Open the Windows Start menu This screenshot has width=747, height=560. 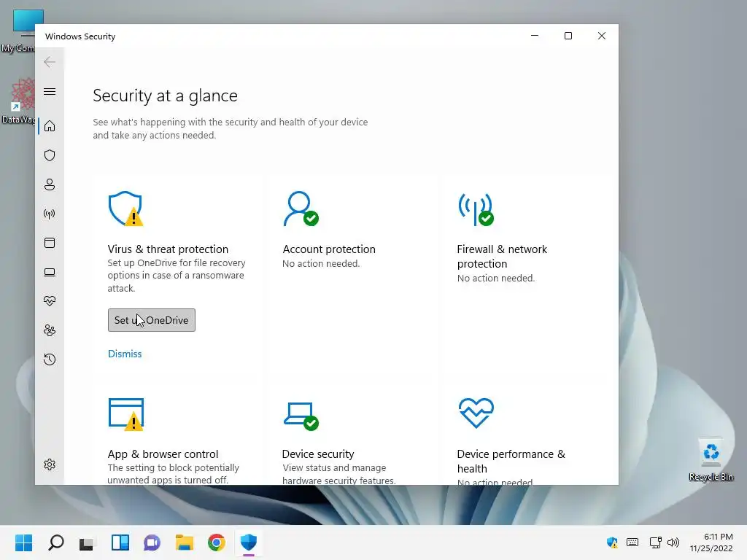(24, 542)
